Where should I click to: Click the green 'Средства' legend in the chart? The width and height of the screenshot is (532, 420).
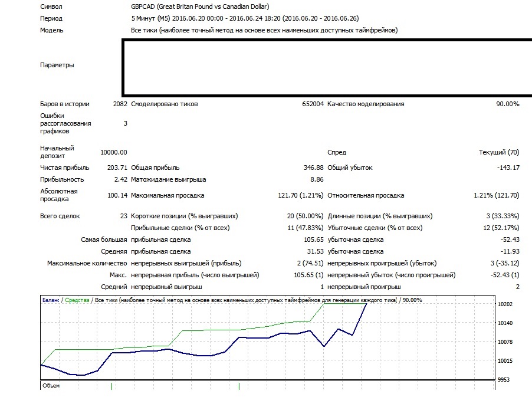click(x=77, y=300)
